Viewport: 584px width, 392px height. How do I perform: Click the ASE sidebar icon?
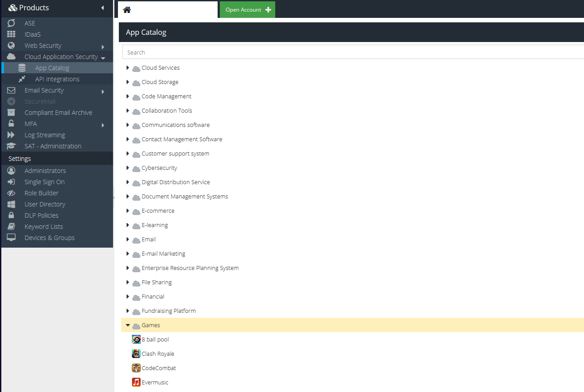tap(11, 23)
